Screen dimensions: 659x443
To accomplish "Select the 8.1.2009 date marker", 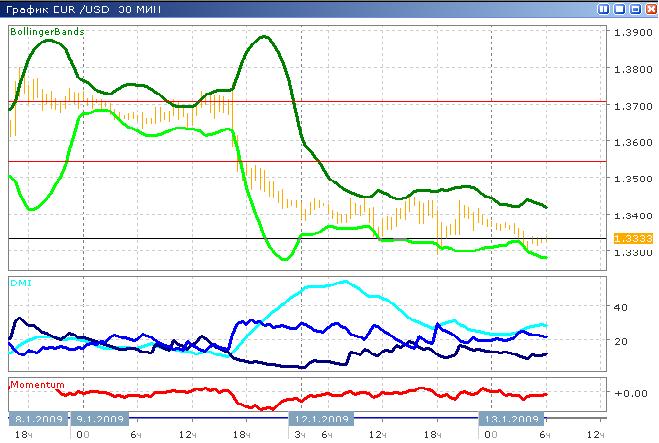I will point(40,420).
